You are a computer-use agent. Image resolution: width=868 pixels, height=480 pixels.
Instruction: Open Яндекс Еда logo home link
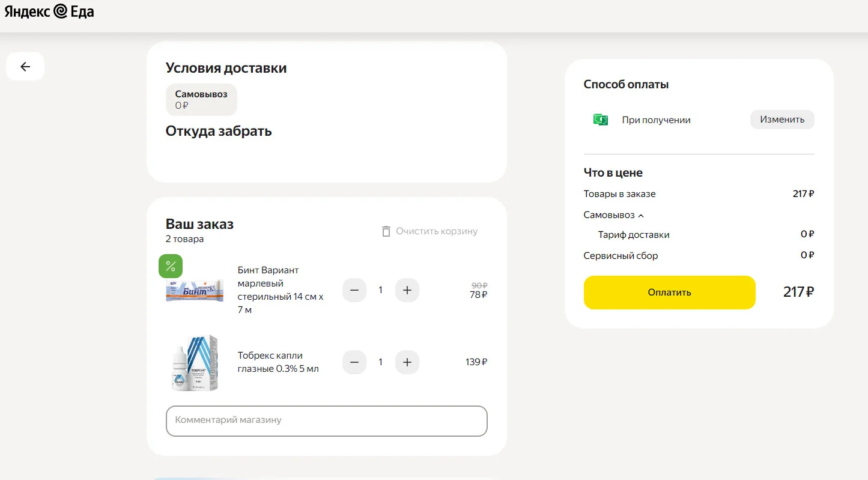[x=49, y=11]
